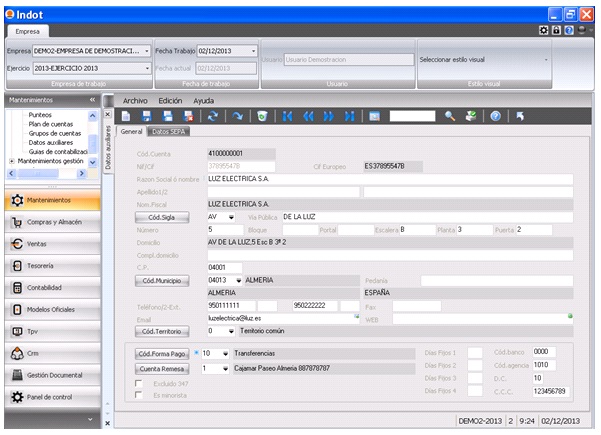Click the refresh icon in toolbar
The height and width of the screenshot is (435, 601).
pos(213,116)
